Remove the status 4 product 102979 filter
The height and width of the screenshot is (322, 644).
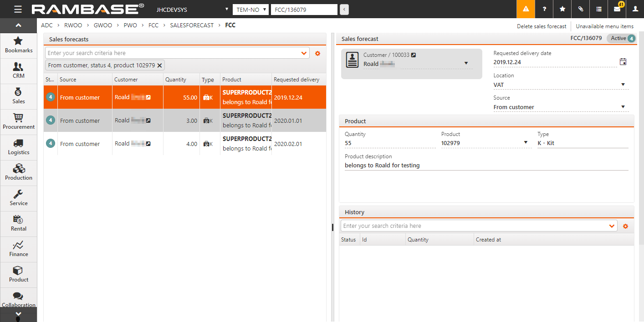pos(159,65)
